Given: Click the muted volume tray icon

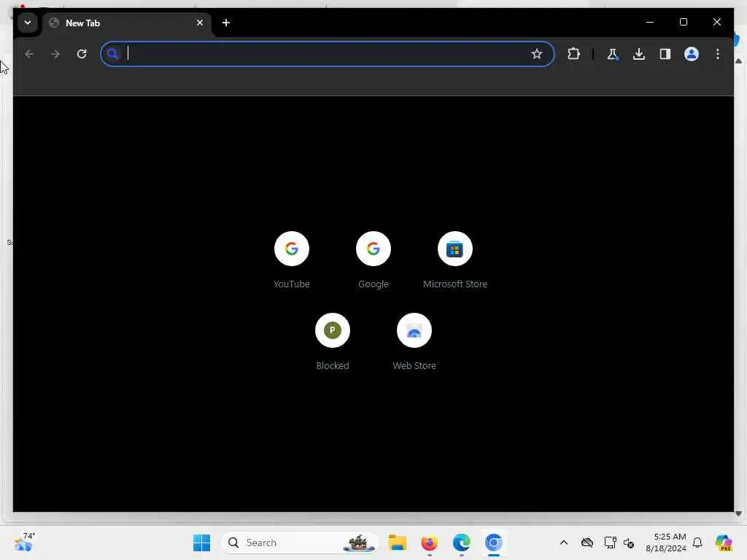Looking at the screenshot, I should click(629, 542).
